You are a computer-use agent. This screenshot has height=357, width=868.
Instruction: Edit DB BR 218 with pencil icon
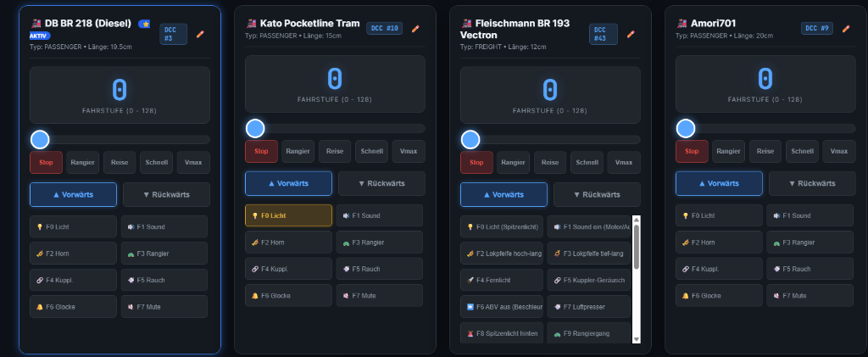point(200,34)
